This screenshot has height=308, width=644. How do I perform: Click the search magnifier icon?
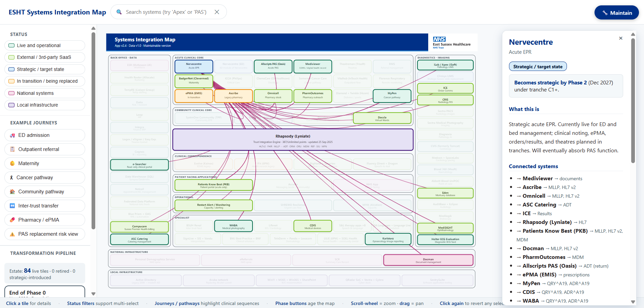click(119, 12)
